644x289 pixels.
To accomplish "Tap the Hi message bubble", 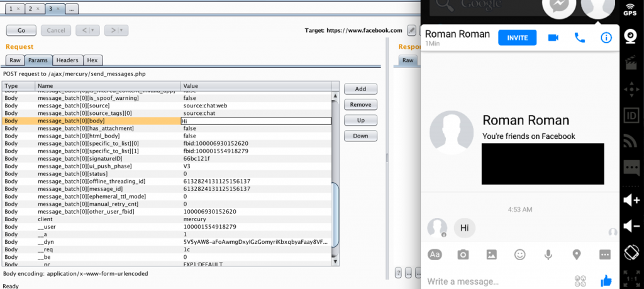I will pos(465,228).
